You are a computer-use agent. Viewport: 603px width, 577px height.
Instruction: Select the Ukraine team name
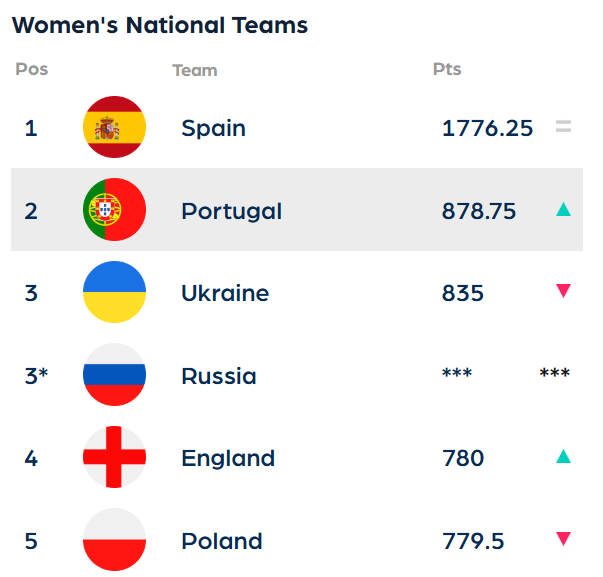click(x=225, y=293)
